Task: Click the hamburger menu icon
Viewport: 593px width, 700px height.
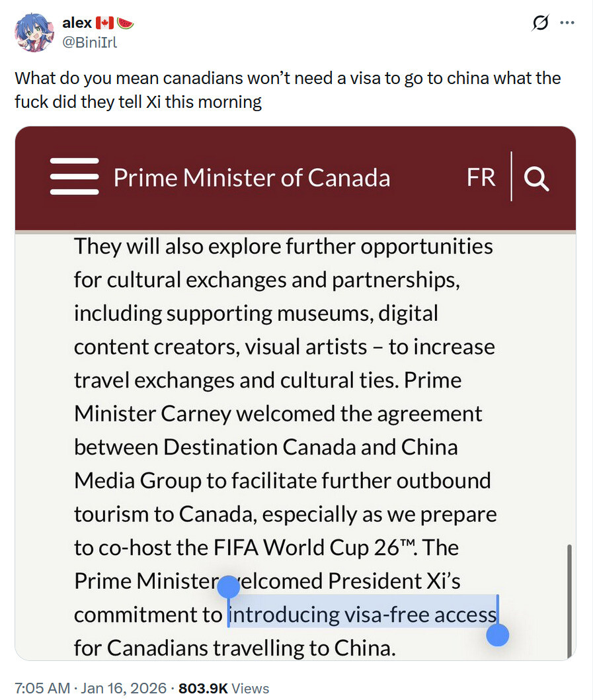Action: [74, 177]
